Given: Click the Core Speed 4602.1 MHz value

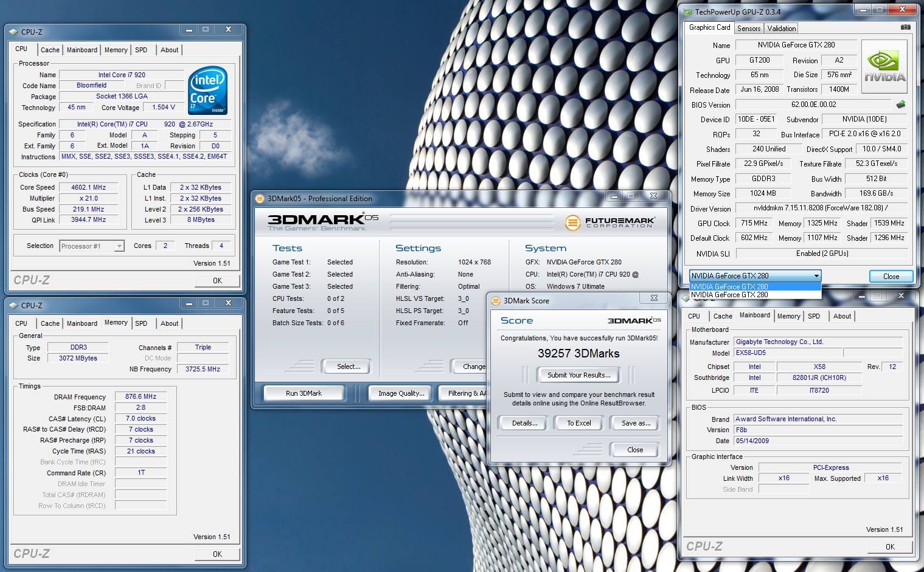Looking at the screenshot, I should click(x=89, y=187).
